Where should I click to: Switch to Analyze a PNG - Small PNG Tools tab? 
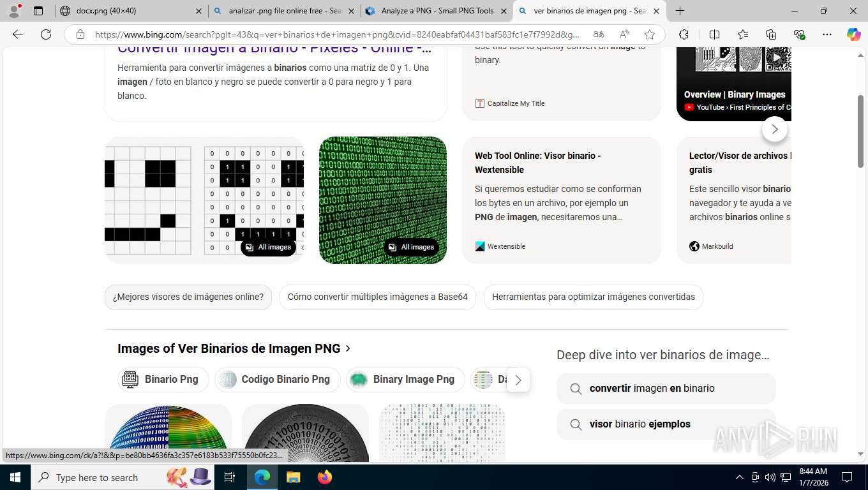pos(437,11)
